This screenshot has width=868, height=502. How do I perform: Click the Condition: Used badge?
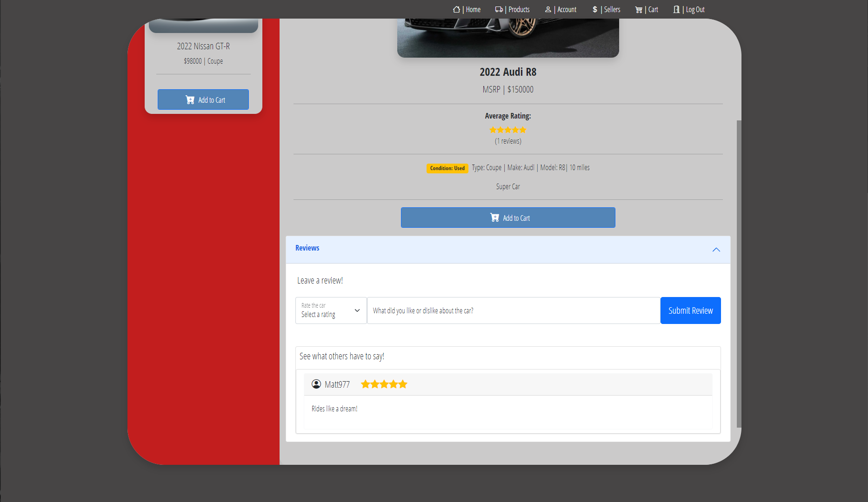click(x=447, y=168)
